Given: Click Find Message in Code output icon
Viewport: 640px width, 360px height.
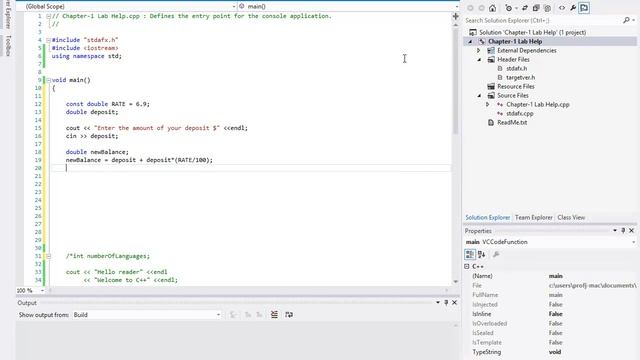Looking at the screenshot, I should [233, 315].
